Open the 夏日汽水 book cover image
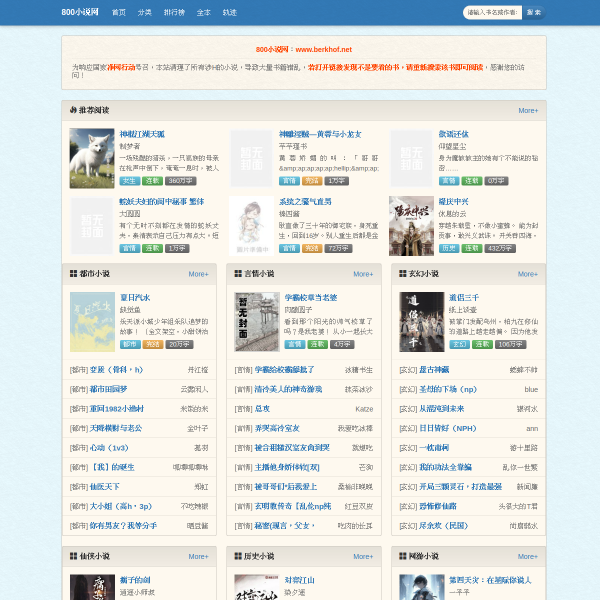This screenshot has height=600, width=600. [x=92, y=322]
